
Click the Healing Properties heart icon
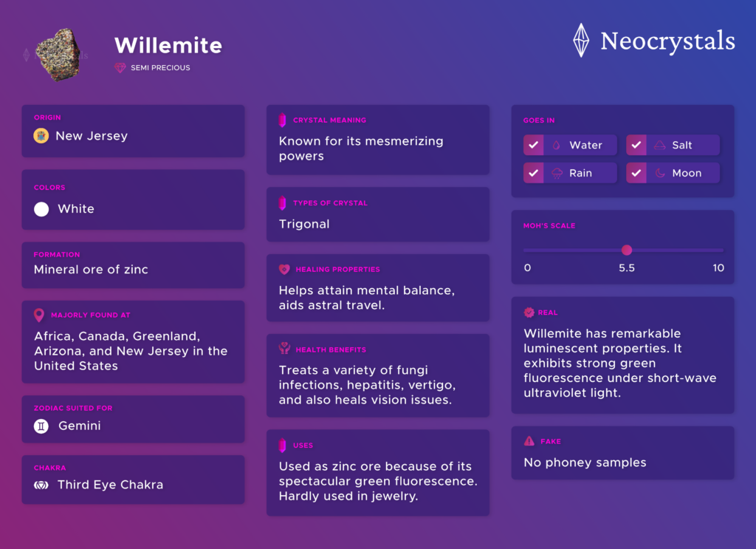pyautogui.click(x=284, y=269)
